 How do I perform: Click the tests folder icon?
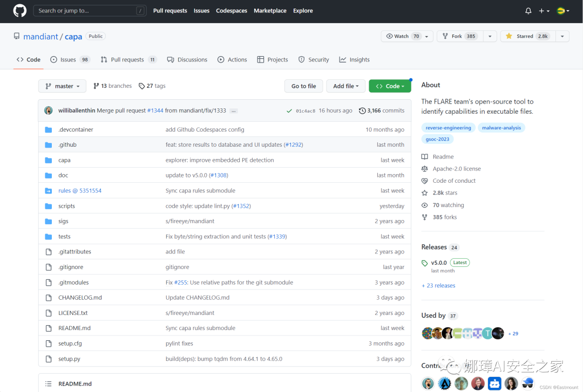pos(49,237)
